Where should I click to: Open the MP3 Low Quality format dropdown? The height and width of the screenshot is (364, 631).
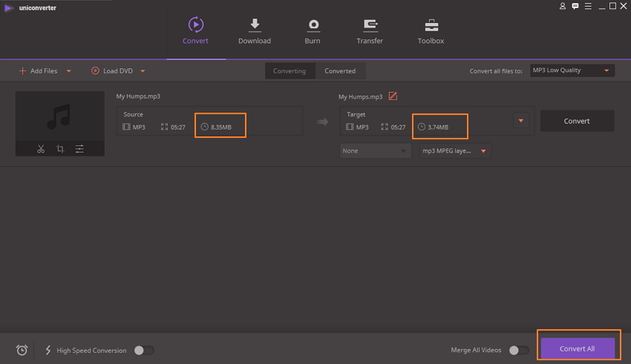572,70
